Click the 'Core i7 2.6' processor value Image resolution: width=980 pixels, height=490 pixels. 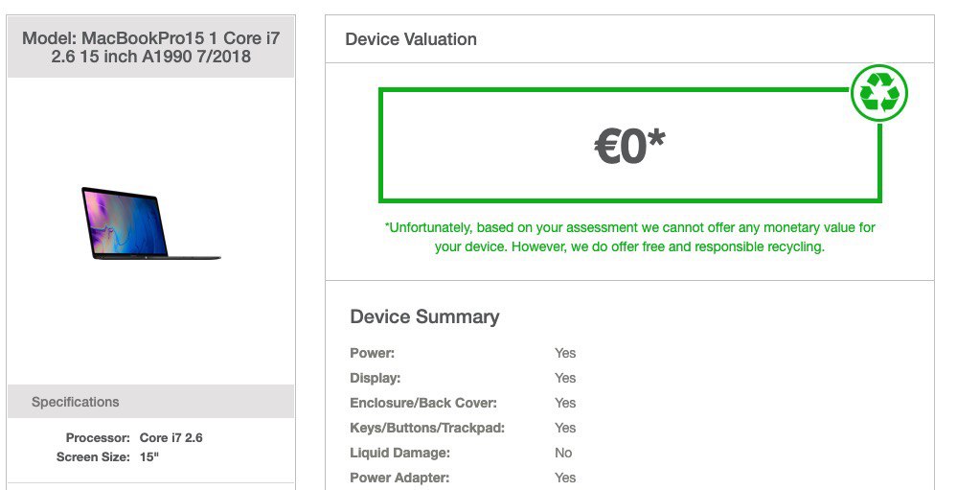(171, 438)
